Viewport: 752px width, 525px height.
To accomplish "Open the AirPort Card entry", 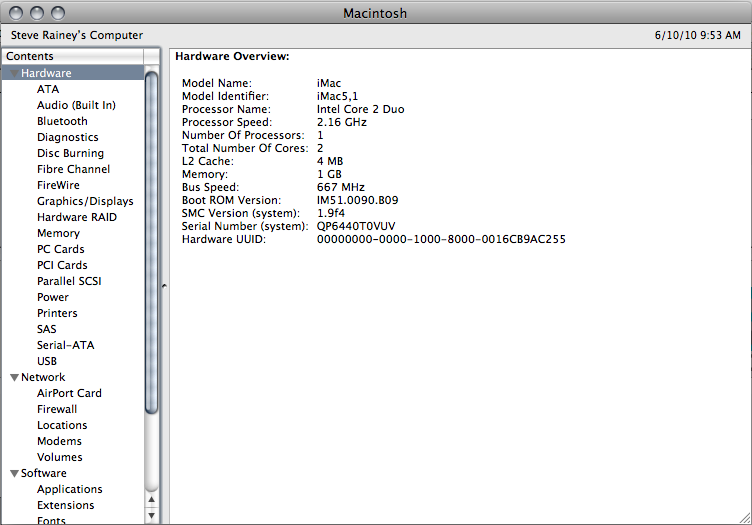I will (x=69, y=393).
